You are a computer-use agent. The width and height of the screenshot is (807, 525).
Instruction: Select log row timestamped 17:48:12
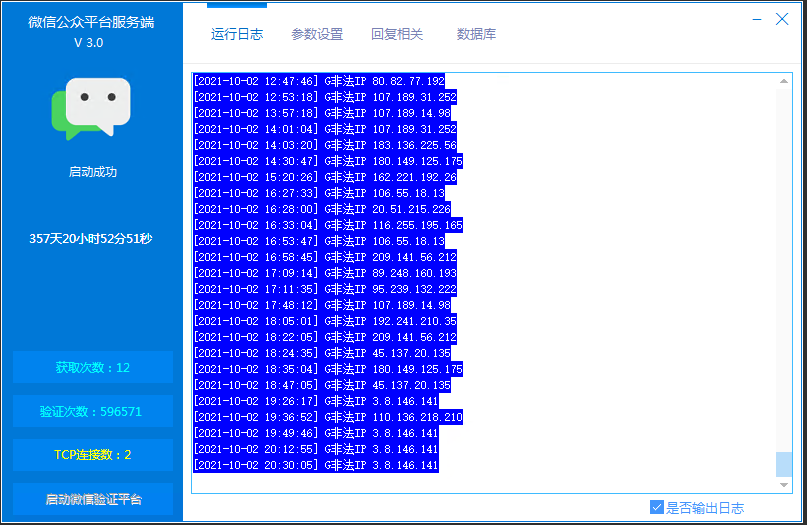tap(322, 305)
